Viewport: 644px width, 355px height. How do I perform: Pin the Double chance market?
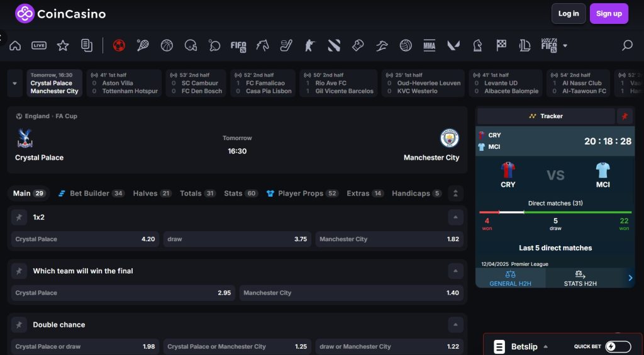click(x=19, y=325)
